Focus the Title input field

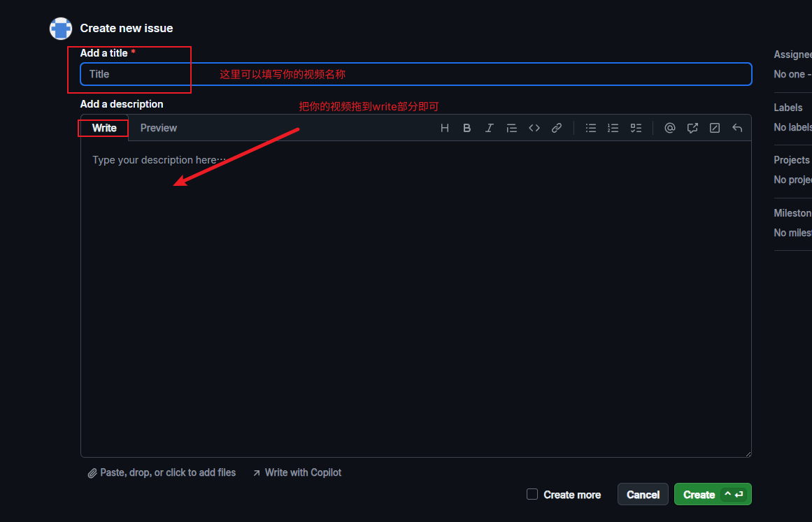416,74
